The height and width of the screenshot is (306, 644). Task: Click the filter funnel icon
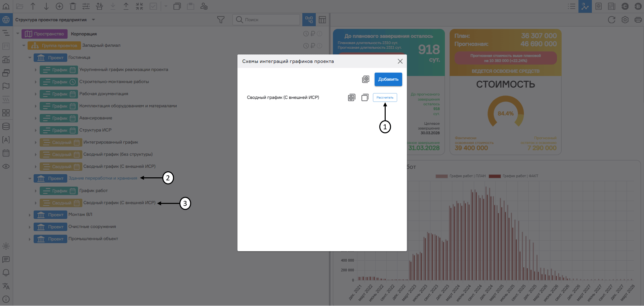(x=221, y=20)
